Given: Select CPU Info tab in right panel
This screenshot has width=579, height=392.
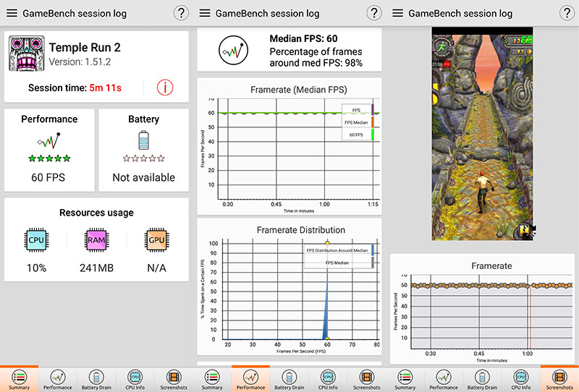Looking at the screenshot, I should pyautogui.click(x=520, y=380).
